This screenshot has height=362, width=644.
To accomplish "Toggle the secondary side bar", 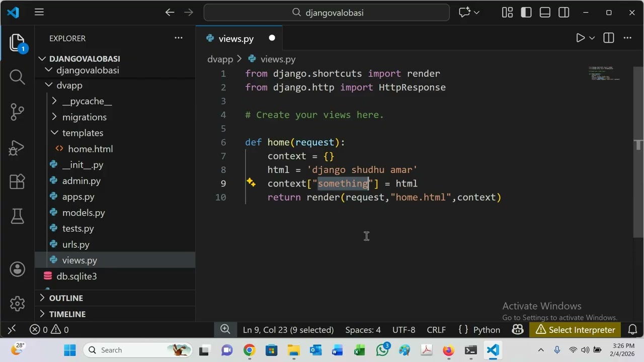I will [564, 13].
